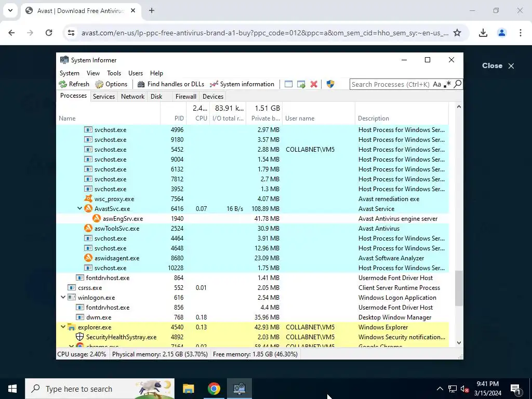The height and width of the screenshot is (399, 532).
Task: Select the explorer.exe folder icon
Action: click(x=71, y=327)
